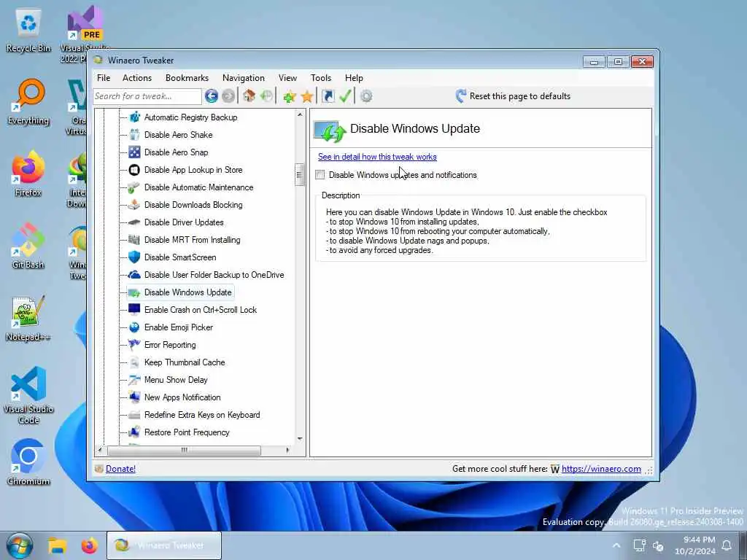
Task: Open bookmarks with the yellow star icon
Action: pyautogui.click(x=307, y=97)
